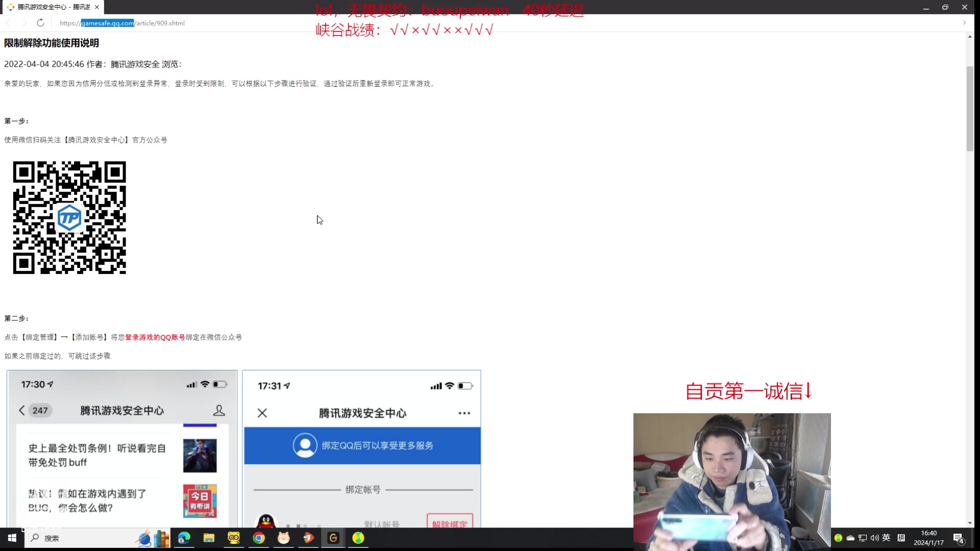Expand OneDrive status from the system tray
The width and height of the screenshot is (980, 551).
(x=850, y=538)
